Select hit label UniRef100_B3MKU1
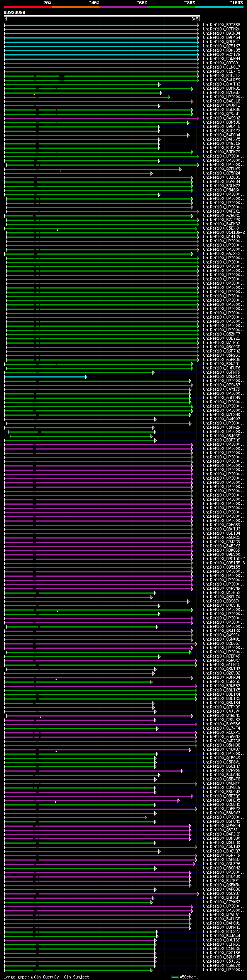The height and width of the screenshot is (980, 247). (x=222, y=89)
